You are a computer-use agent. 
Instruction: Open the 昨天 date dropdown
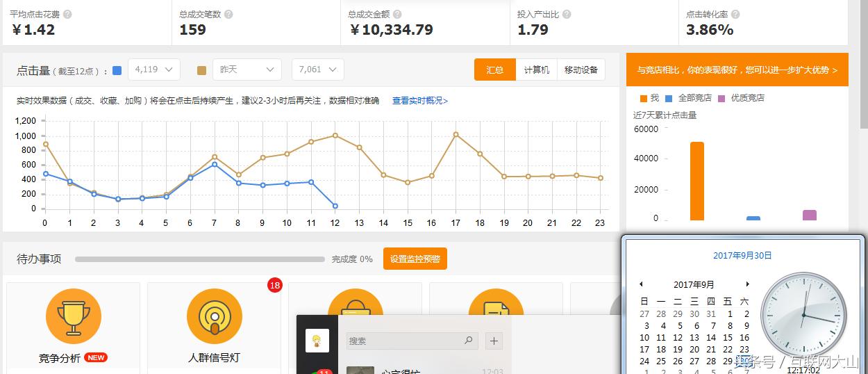tap(247, 70)
